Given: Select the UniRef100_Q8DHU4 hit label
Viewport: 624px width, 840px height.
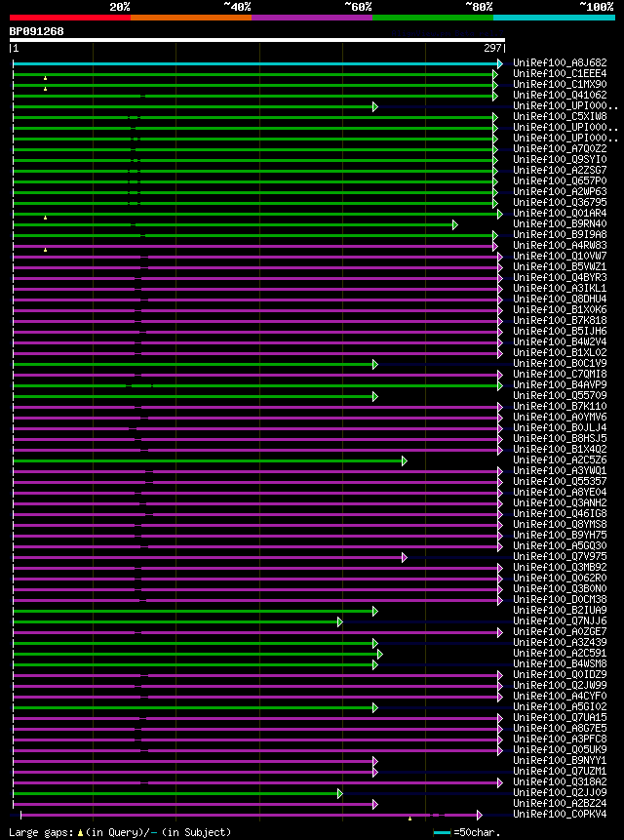Looking at the screenshot, I should click(560, 299).
